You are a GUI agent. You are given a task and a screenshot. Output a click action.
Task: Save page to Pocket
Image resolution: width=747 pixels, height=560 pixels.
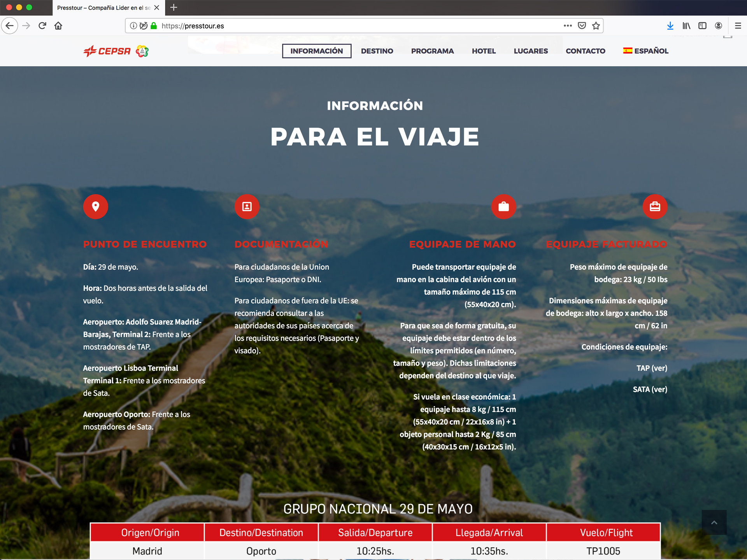(582, 26)
